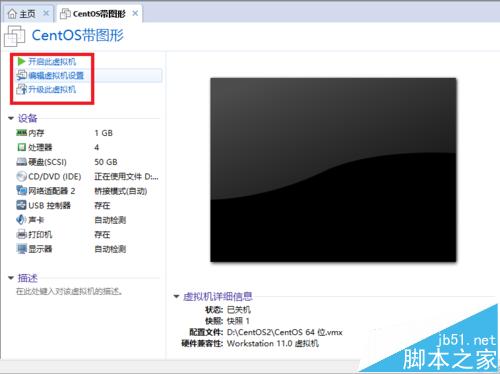Click the 1 GB memory value

104,133
